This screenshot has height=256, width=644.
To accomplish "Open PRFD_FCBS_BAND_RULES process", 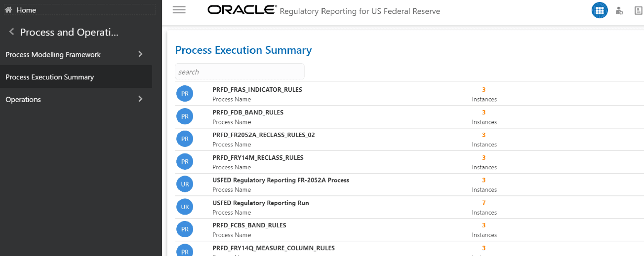I will point(249,225).
